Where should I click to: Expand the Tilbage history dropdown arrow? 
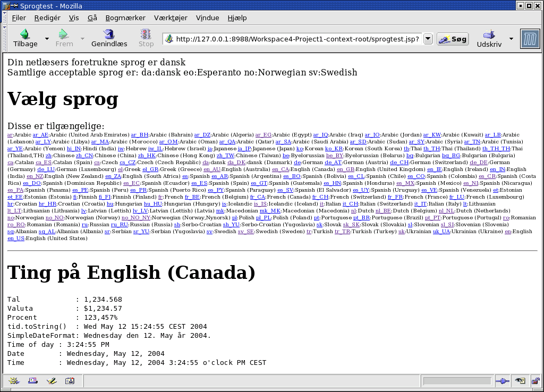pyautogui.click(x=47, y=39)
